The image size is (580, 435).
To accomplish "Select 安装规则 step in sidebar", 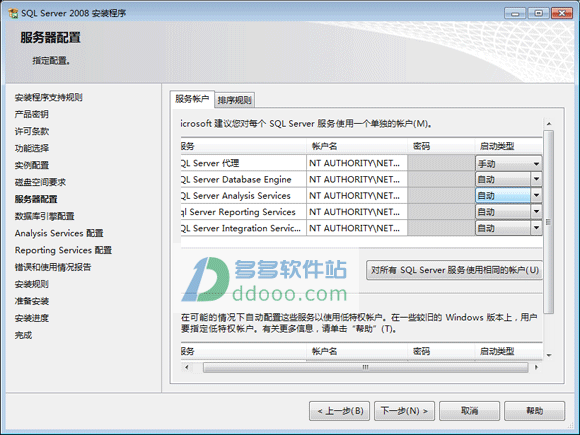I will pyautogui.click(x=32, y=284).
